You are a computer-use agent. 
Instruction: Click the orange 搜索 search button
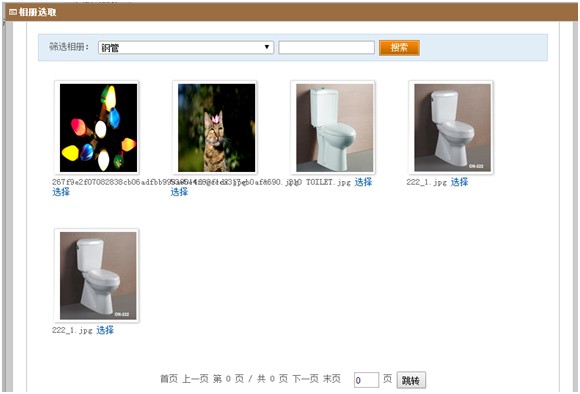click(399, 48)
